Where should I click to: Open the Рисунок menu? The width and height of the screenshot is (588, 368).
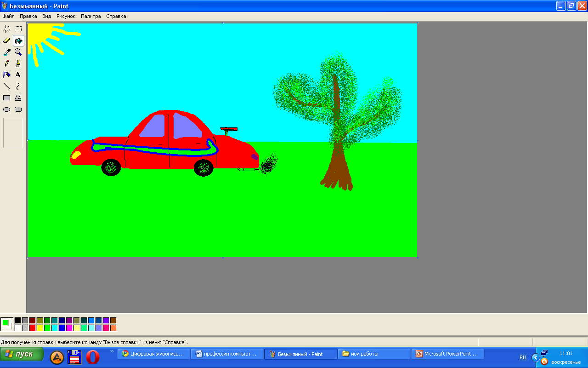[66, 16]
